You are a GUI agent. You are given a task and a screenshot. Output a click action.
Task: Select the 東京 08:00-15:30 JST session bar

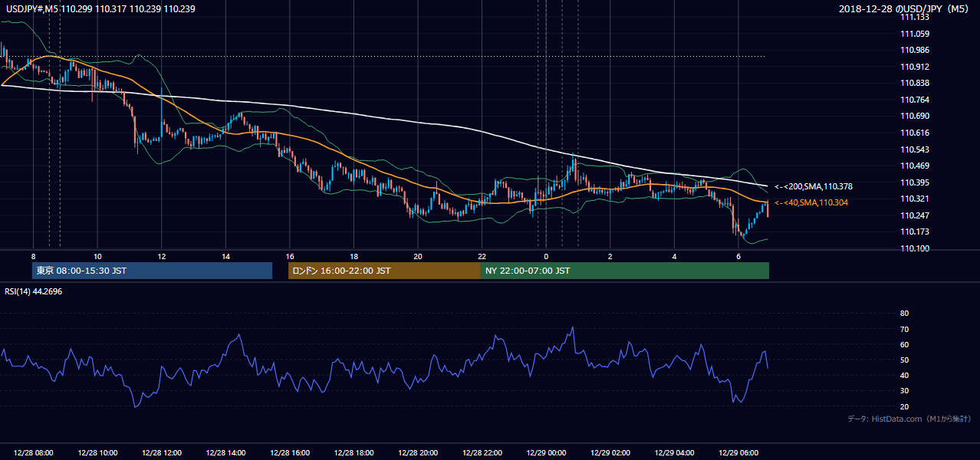click(x=153, y=271)
